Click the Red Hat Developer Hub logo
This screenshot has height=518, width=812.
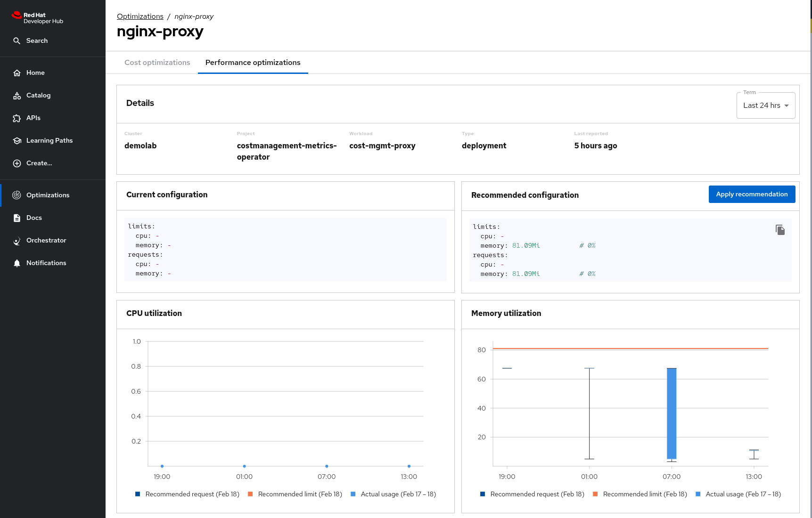point(37,18)
